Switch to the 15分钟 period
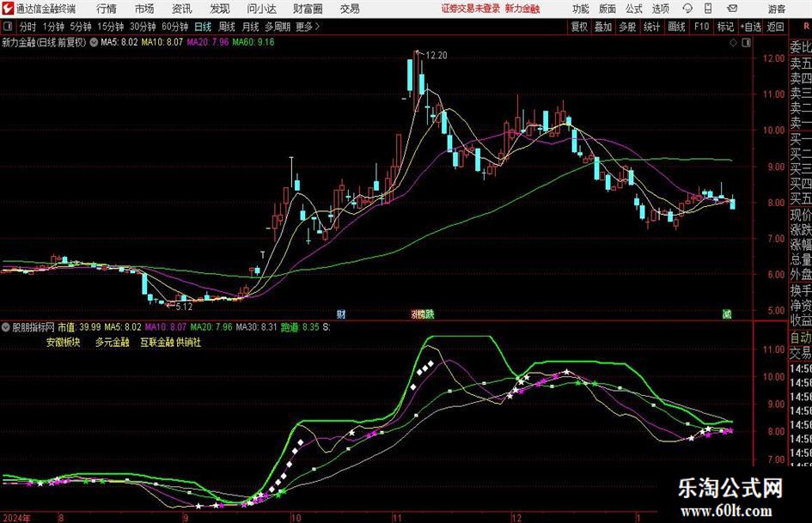This screenshot has height=523, width=812. [110, 27]
